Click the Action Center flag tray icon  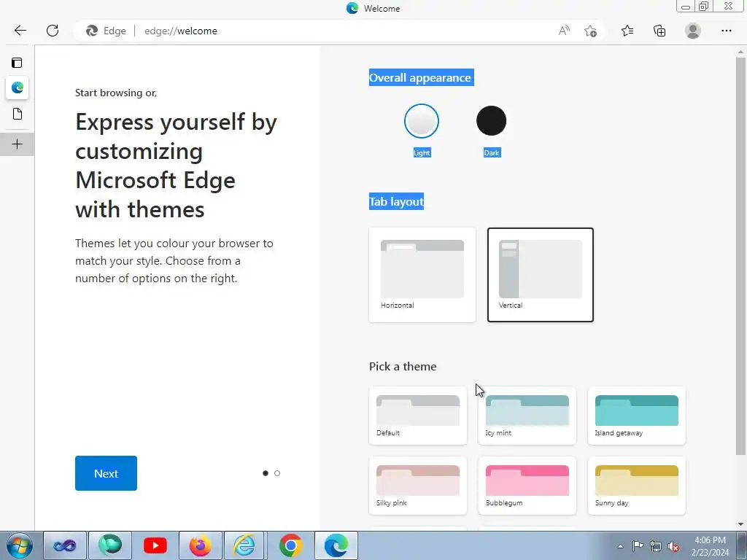pyautogui.click(x=638, y=546)
